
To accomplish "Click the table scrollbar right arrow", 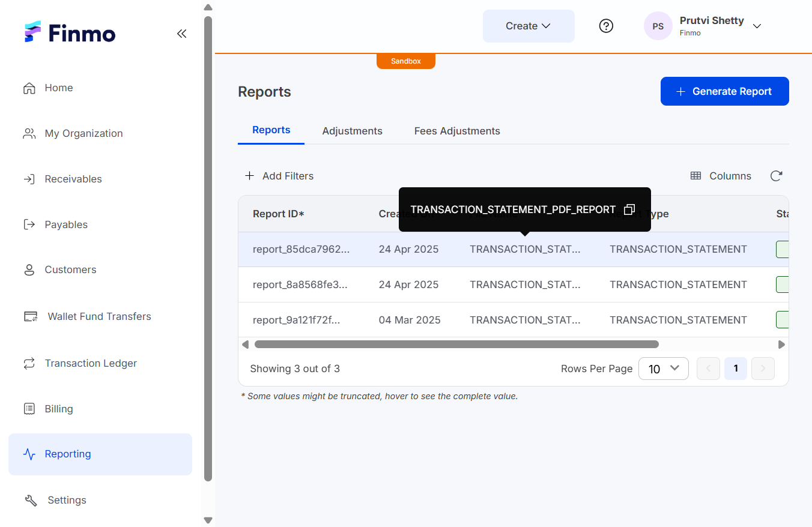I will tap(781, 345).
